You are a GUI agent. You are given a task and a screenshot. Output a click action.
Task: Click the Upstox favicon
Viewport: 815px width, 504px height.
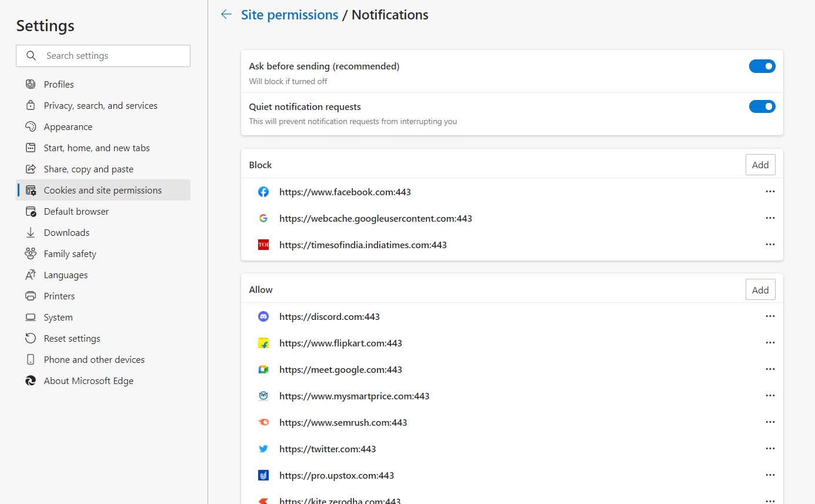[263, 475]
